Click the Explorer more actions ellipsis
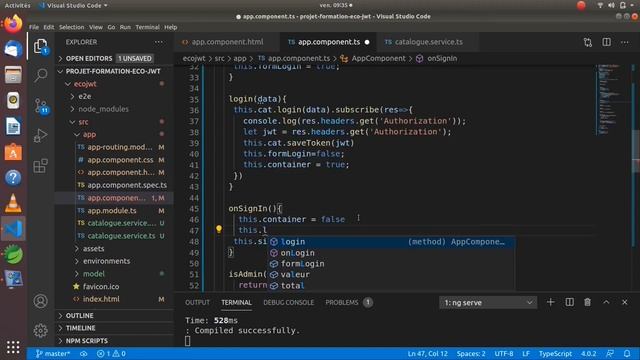This screenshot has height=360, width=640. coord(159,42)
